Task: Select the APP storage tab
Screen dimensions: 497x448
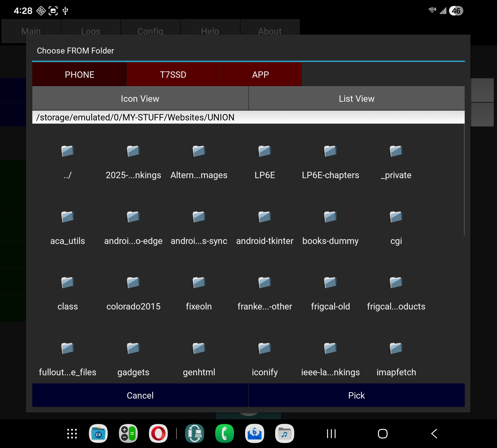Action: (x=260, y=75)
